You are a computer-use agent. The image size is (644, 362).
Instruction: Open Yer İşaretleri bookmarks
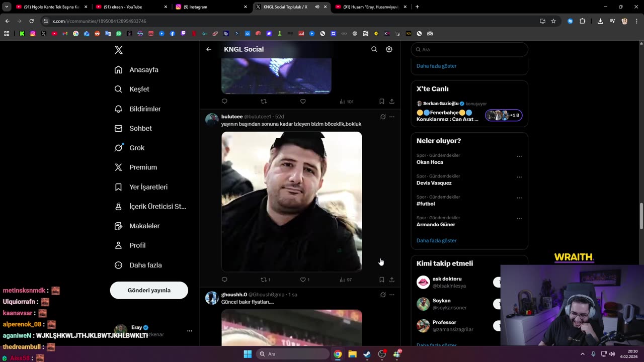(x=141, y=187)
